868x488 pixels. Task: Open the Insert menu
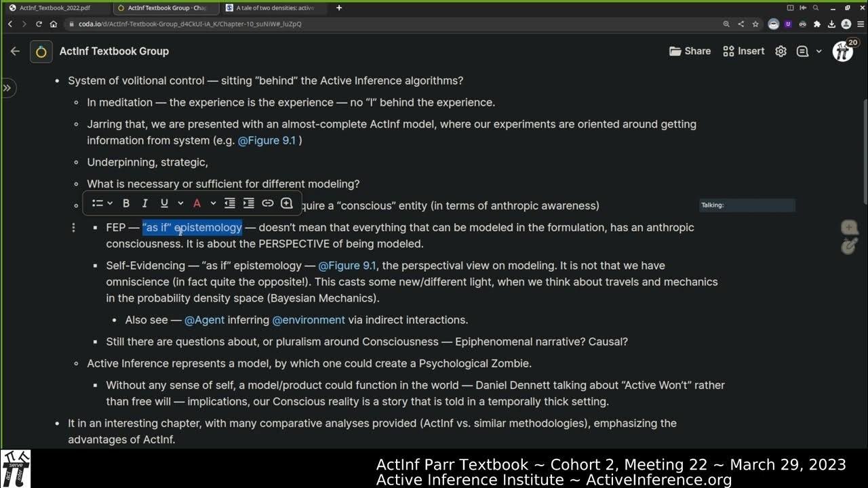(744, 51)
